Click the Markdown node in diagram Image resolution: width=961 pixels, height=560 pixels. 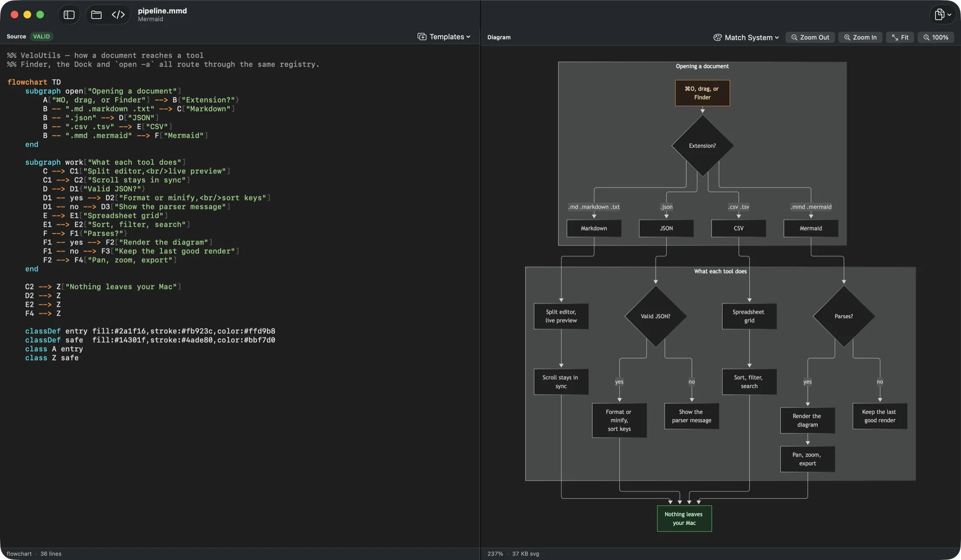[594, 228]
